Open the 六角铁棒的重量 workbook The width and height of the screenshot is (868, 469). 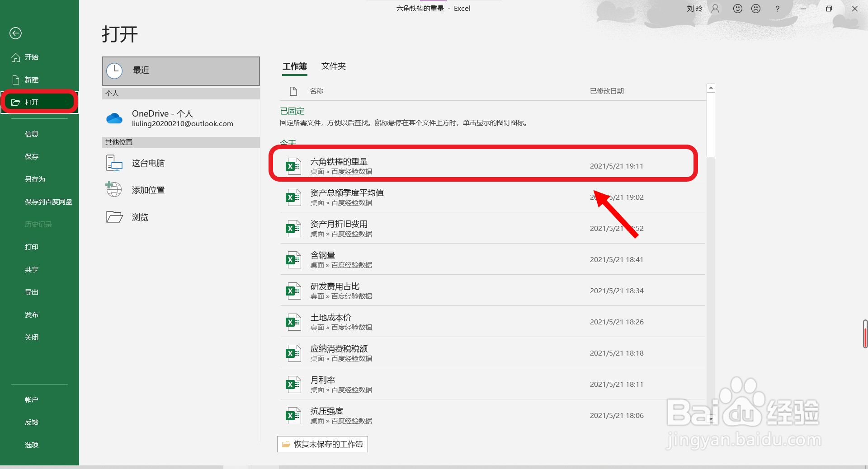point(493,166)
